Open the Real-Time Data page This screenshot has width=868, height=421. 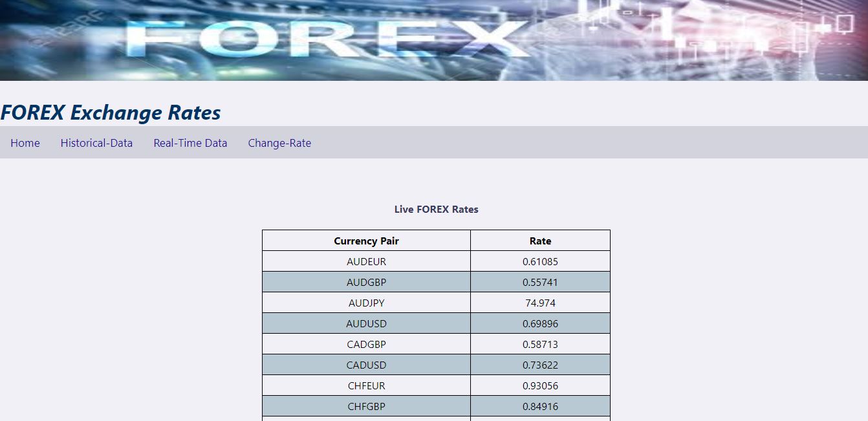pos(190,143)
